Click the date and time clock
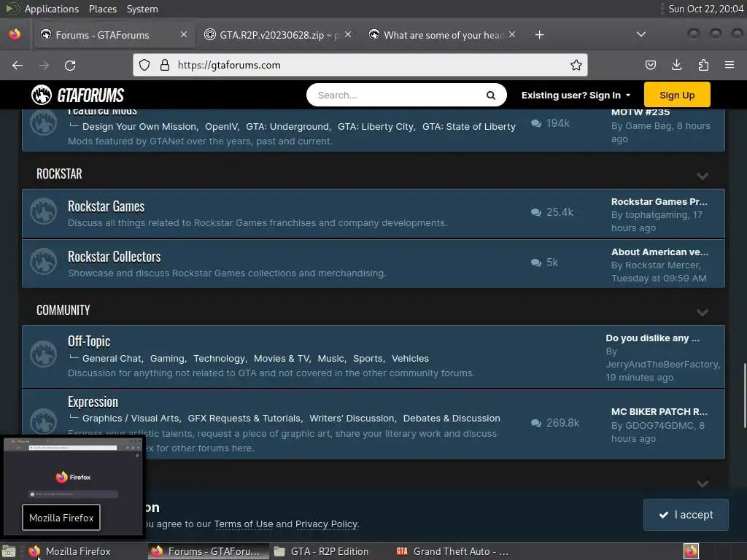Screen dimensions: 747x560 [x=705, y=9]
